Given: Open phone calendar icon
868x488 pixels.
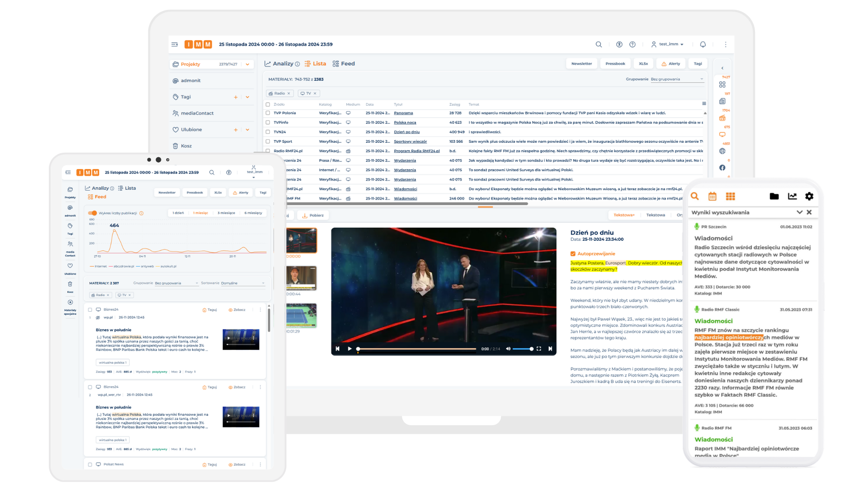Looking at the screenshot, I should [x=712, y=196].
